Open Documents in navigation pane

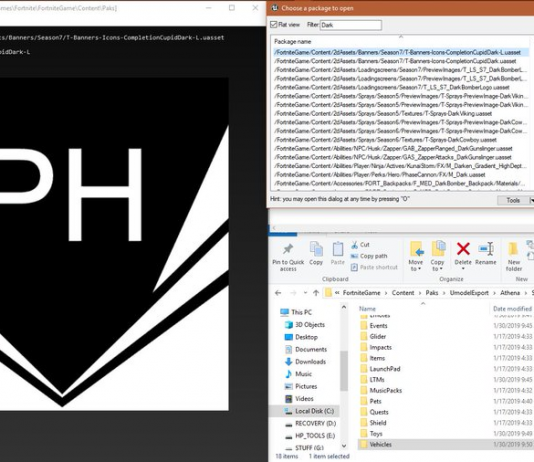305,349
